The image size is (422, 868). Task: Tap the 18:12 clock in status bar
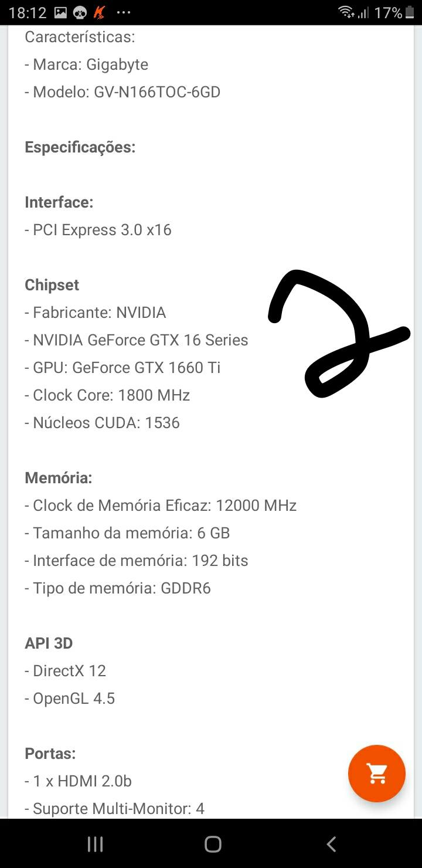pos(28,12)
